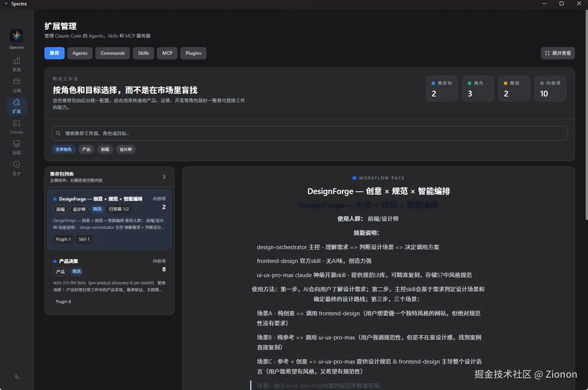Screen dimensions: 588x390
Task: Click the 设计师 tag on DesignForge card
Action: [x=79, y=209]
